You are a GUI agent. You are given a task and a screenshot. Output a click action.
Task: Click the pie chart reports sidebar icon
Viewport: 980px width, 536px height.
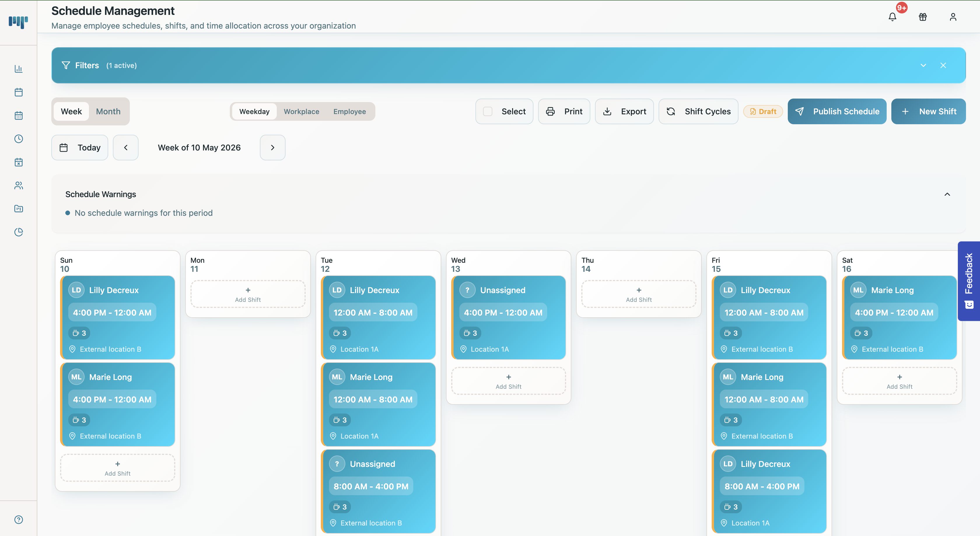click(x=18, y=232)
